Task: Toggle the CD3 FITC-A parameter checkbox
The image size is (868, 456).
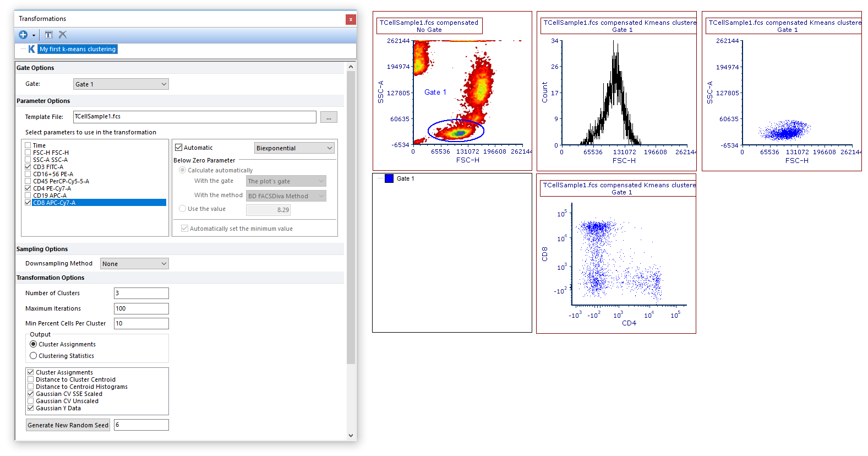Action: pyautogui.click(x=28, y=167)
